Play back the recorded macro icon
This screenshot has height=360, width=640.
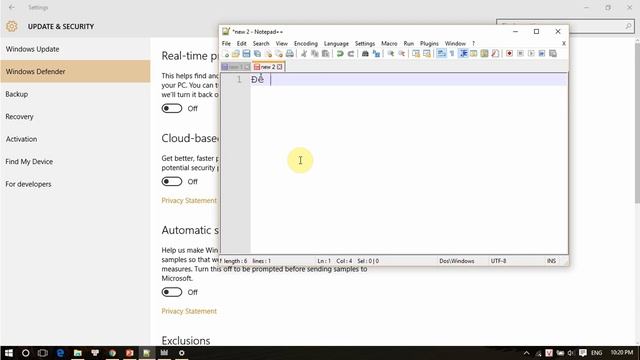[531, 53]
